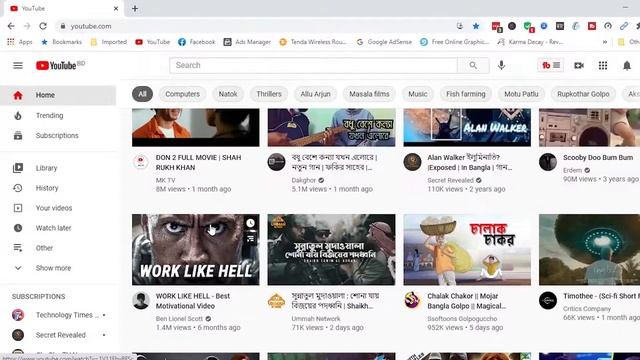
Task: Select the Natok filter chip
Action: tap(228, 94)
